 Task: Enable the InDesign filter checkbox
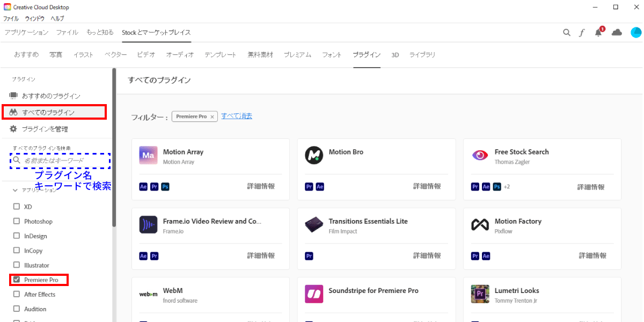pyautogui.click(x=16, y=236)
